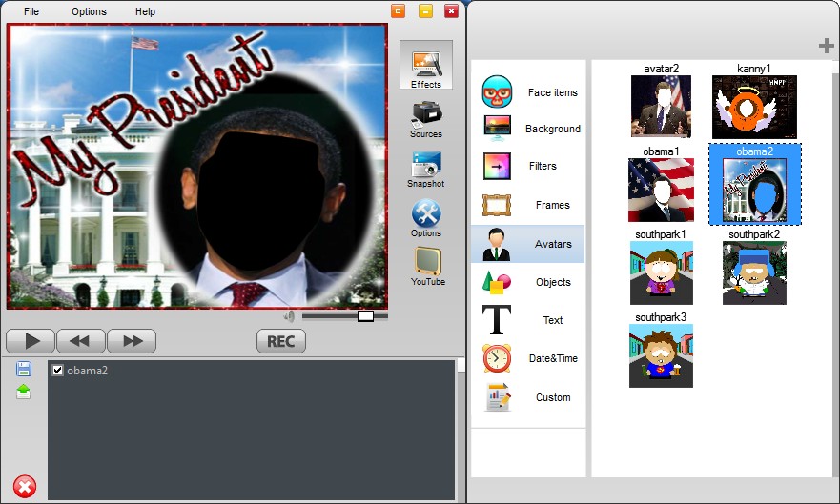Screen dimensions: 840x504
Task: Open the Help menu
Action: coord(145,11)
